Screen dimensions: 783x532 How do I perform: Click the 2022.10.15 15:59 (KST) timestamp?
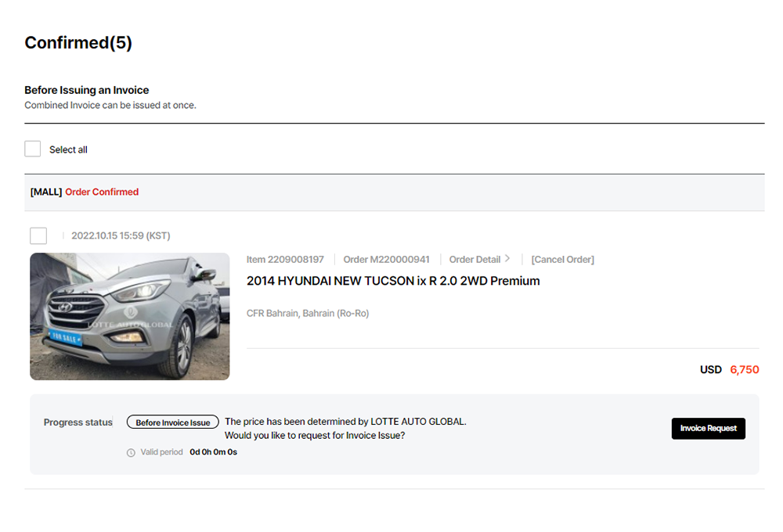(x=121, y=235)
